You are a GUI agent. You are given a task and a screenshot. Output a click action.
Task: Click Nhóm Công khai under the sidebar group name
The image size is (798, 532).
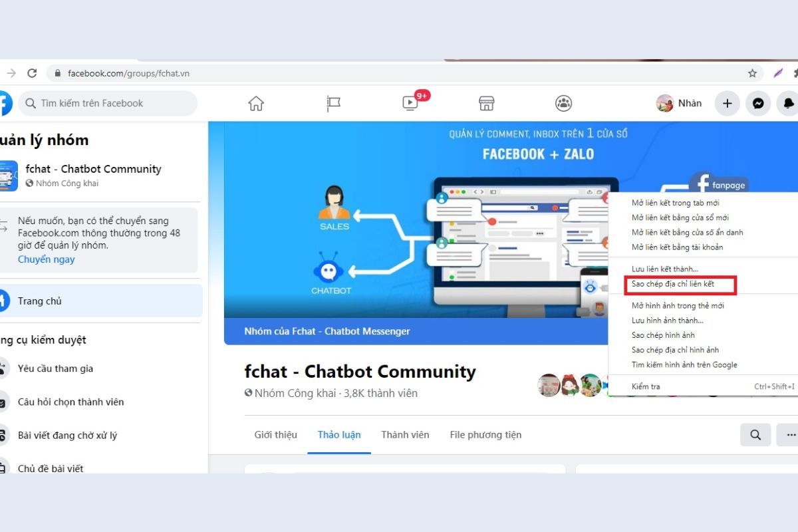point(67,184)
